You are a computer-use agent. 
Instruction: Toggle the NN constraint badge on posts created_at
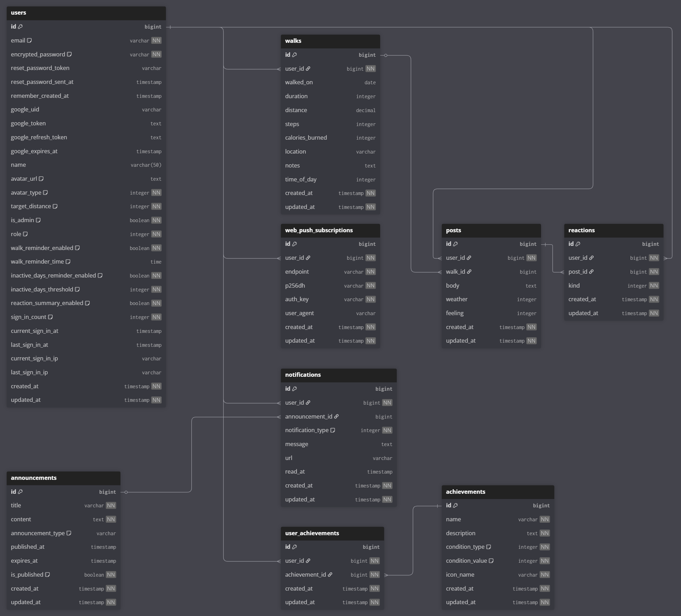point(531,327)
